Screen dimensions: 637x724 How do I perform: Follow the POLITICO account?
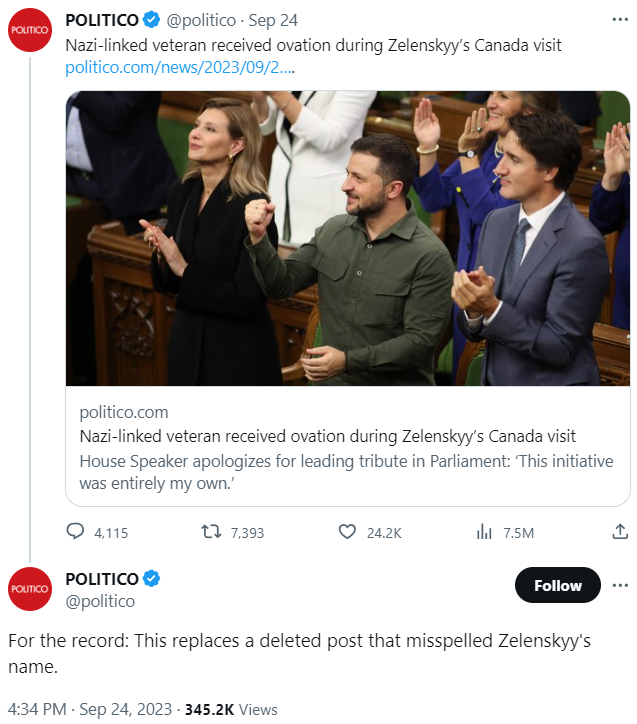point(557,585)
